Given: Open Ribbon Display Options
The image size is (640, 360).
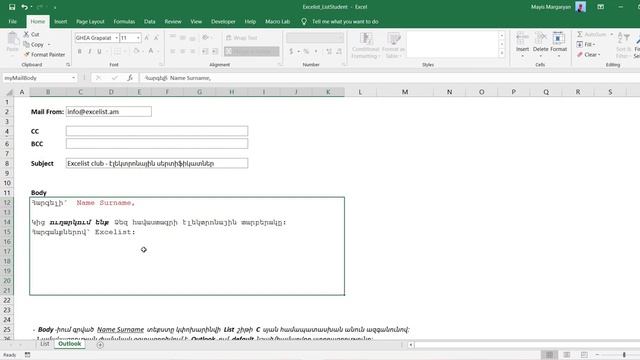Looking at the screenshot, I should click(x=600, y=7).
